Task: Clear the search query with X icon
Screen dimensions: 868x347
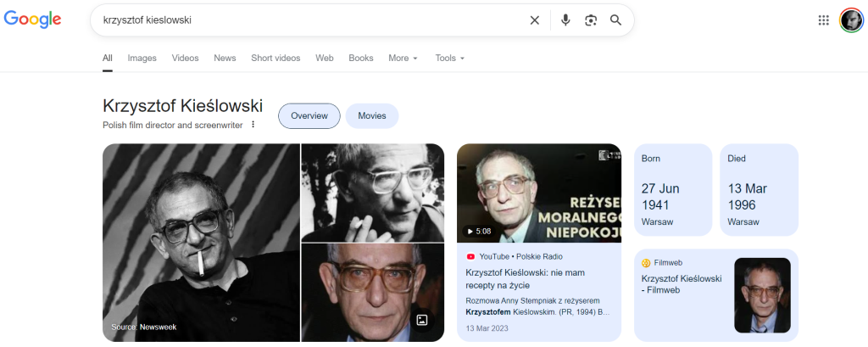Action: click(x=534, y=20)
